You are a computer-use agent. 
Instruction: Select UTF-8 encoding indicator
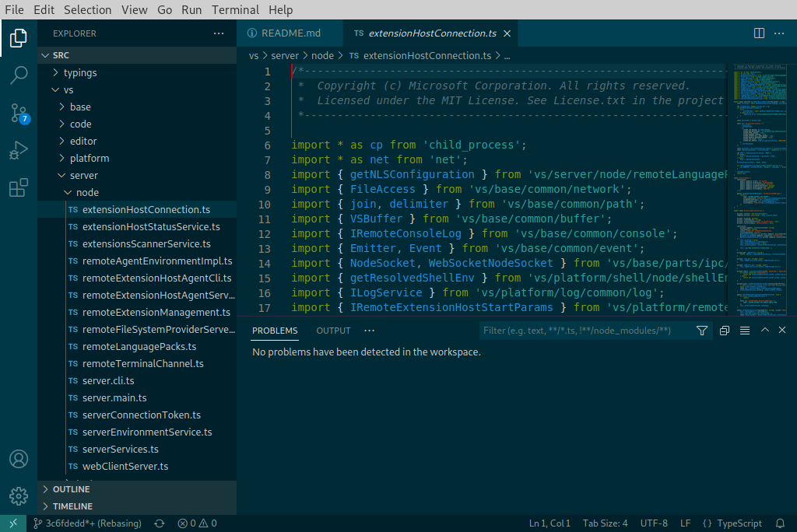point(654,523)
